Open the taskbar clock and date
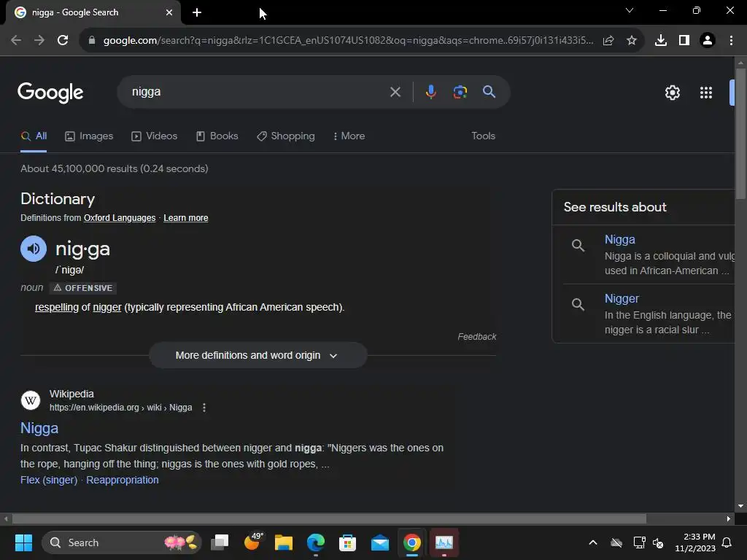 695,542
